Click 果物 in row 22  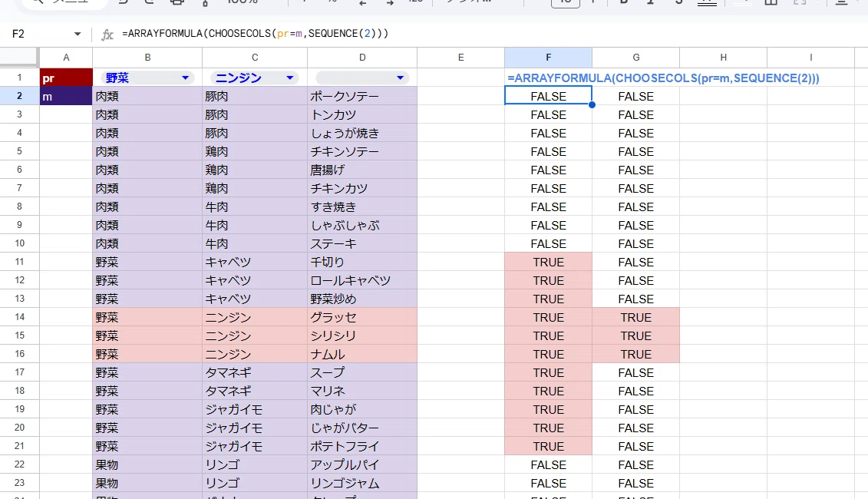pos(147,464)
